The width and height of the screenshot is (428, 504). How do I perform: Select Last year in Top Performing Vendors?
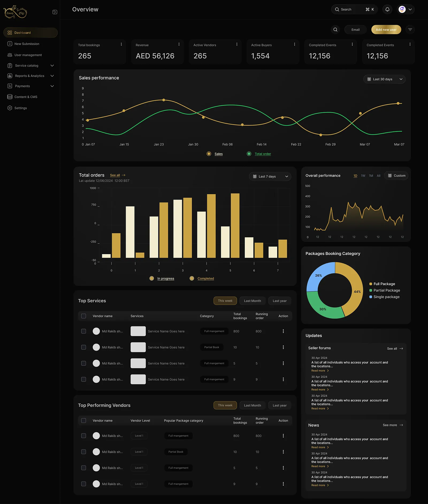coord(280,406)
